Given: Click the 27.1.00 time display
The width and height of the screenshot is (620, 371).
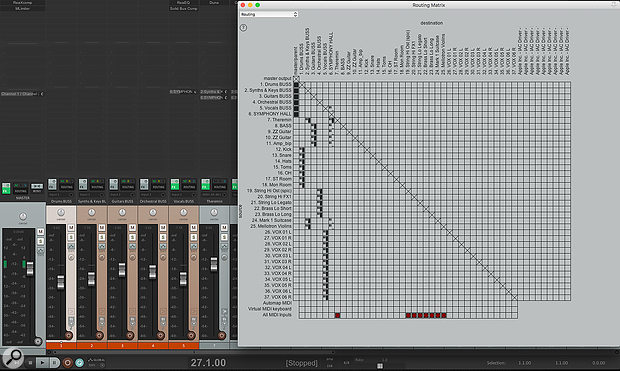Looking at the screenshot, I should (x=208, y=363).
